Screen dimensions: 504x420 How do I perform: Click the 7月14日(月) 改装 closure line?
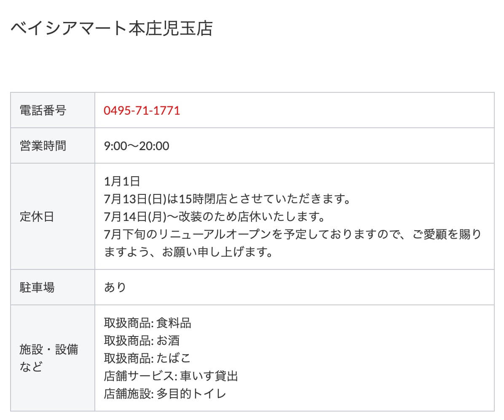click(214, 217)
